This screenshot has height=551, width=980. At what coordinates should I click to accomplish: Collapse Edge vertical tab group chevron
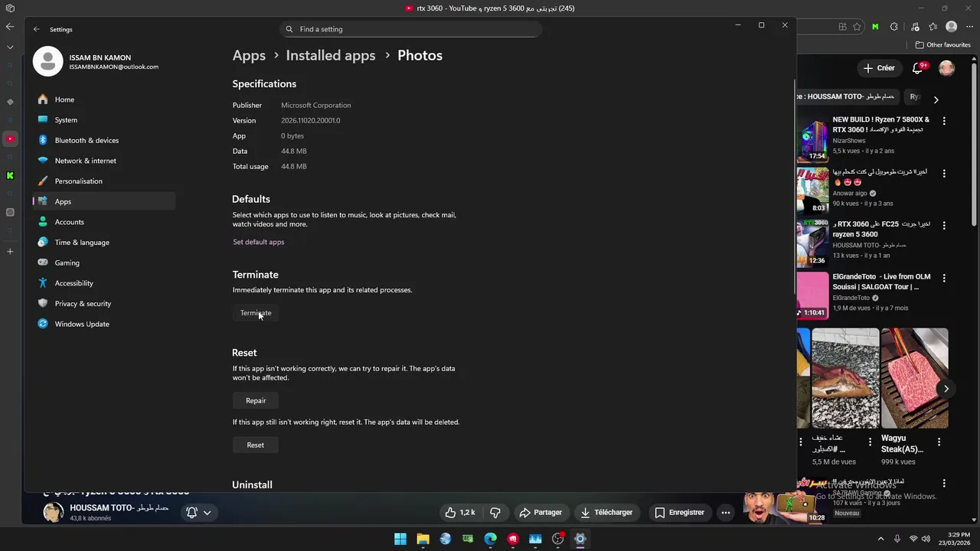click(10, 47)
